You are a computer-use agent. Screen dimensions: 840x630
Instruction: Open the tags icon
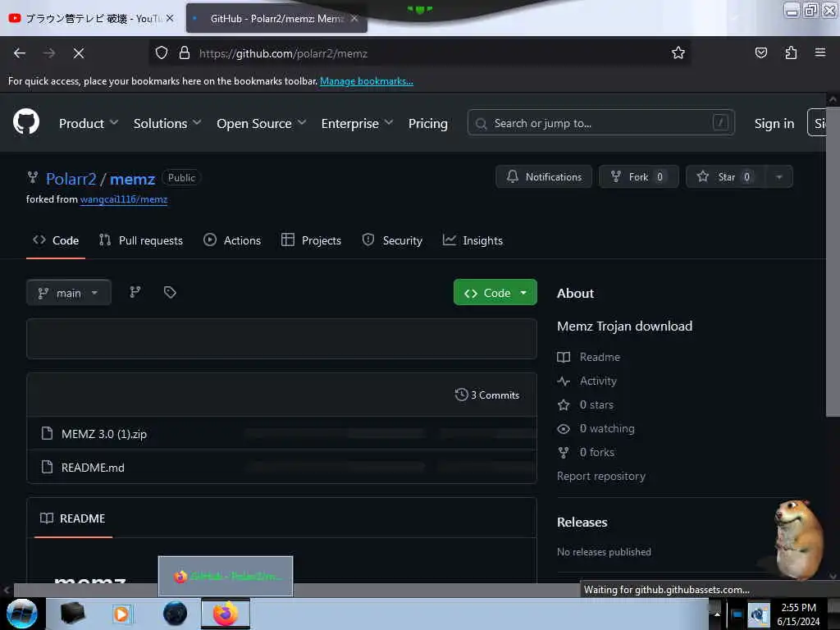pos(170,292)
